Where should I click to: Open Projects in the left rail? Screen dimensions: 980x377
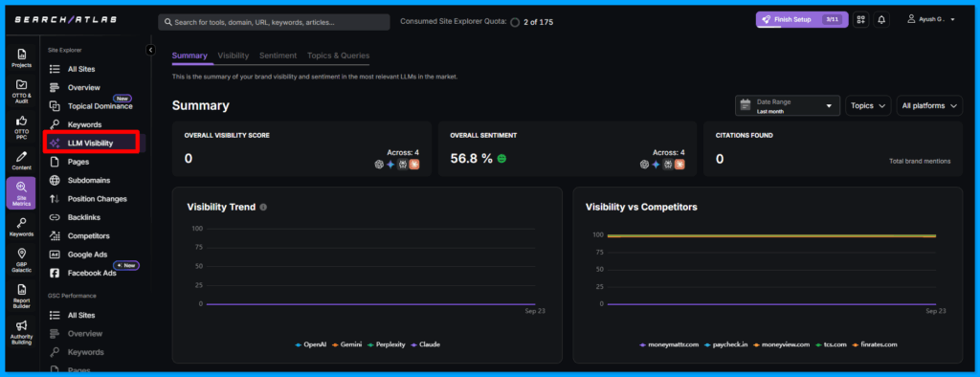pos(21,58)
